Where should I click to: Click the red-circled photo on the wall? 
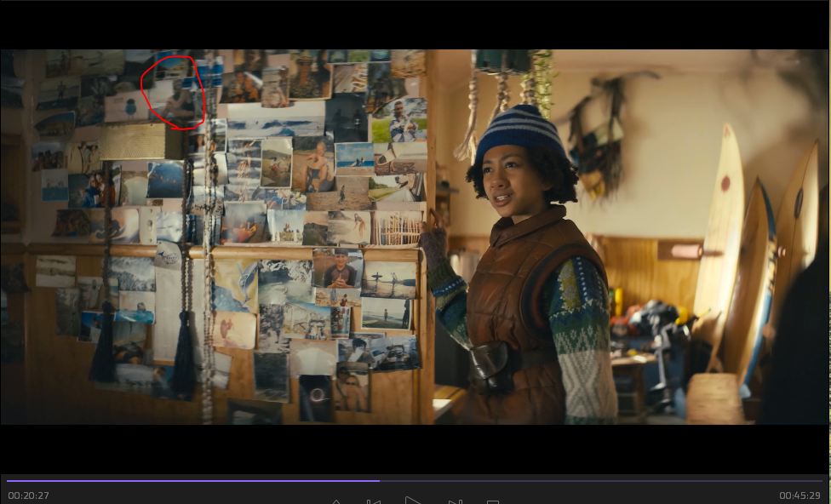tap(174, 92)
